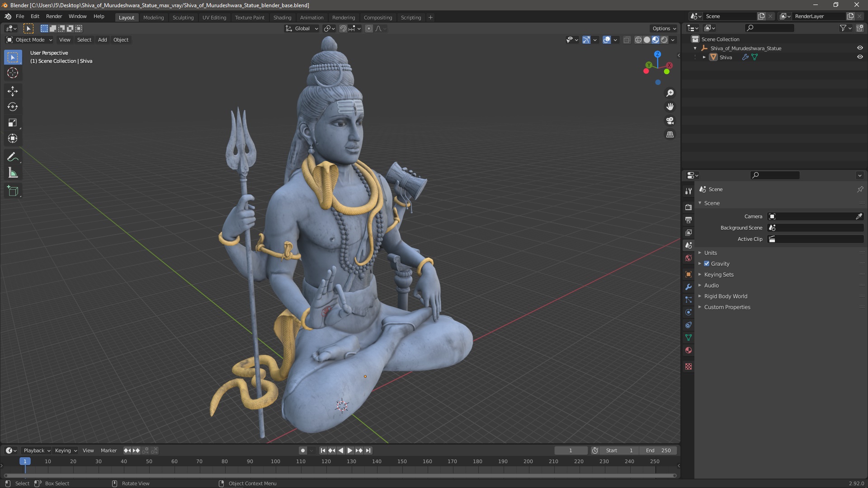Open the Render menu

click(x=54, y=16)
